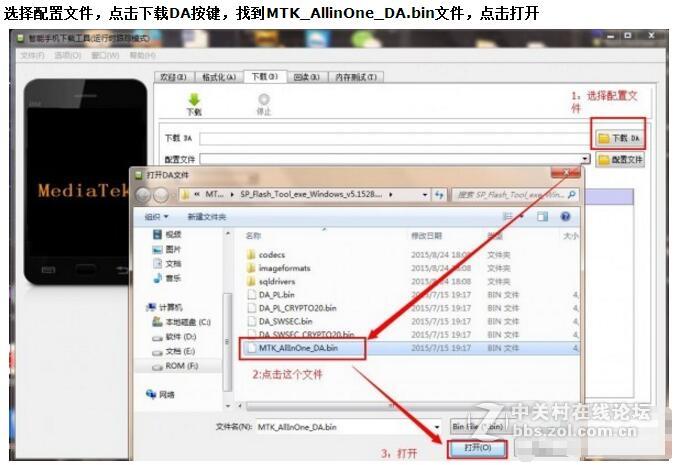Click the 修改日期 column header
The height and width of the screenshot is (465, 674).
(x=426, y=236)
